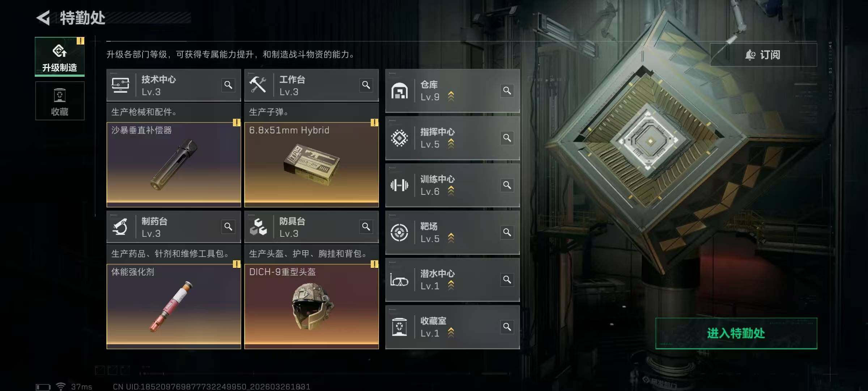Choose the 体能强化剂 crafting card
This screenshot has width=868, height=391.
pos(174,306)
